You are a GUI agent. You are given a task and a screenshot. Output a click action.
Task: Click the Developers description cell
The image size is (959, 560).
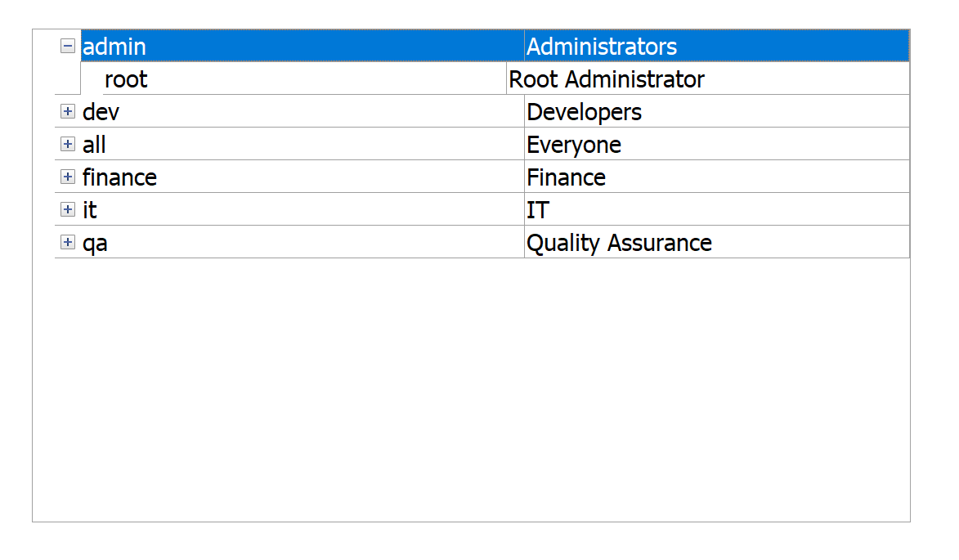pyautogui.click(x=585, y=112)
